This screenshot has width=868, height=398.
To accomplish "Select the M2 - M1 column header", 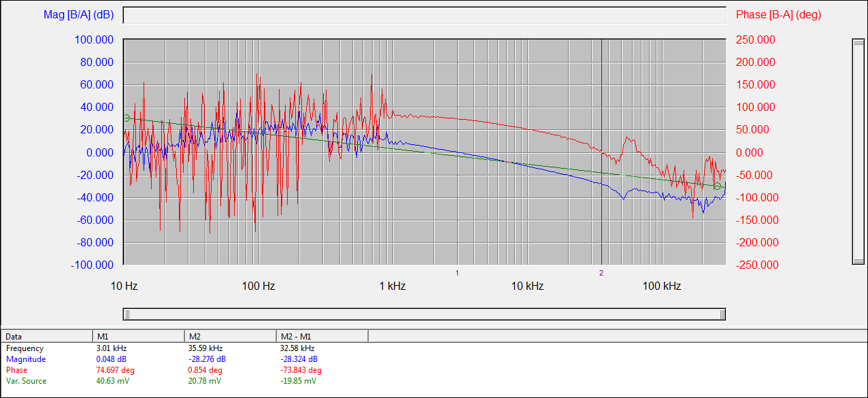I will coord(322,336).
